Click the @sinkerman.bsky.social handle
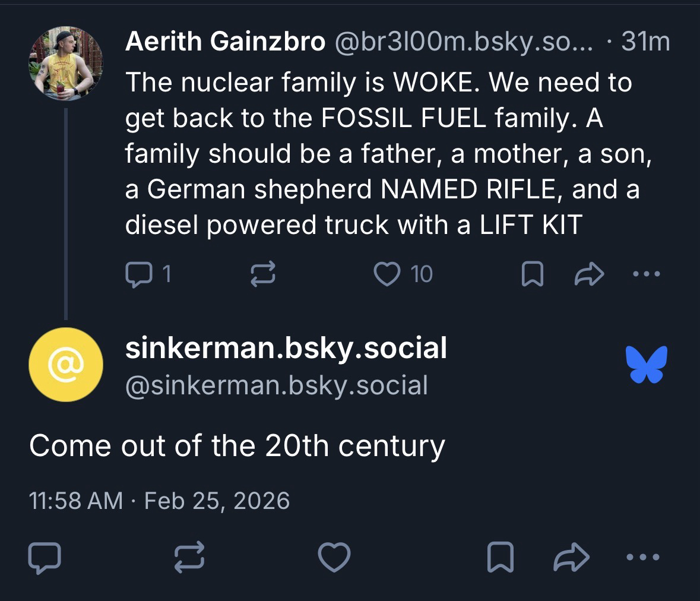700x601 pixels. 276,385
